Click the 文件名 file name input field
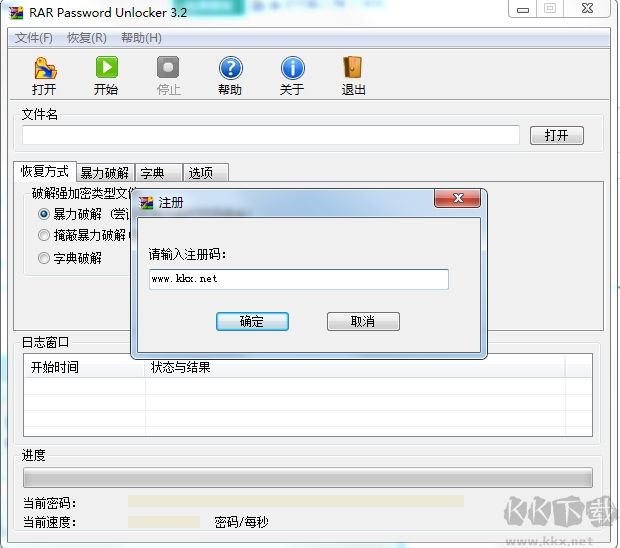The height and width of the screenshot is (548, 620). [271, 135]
